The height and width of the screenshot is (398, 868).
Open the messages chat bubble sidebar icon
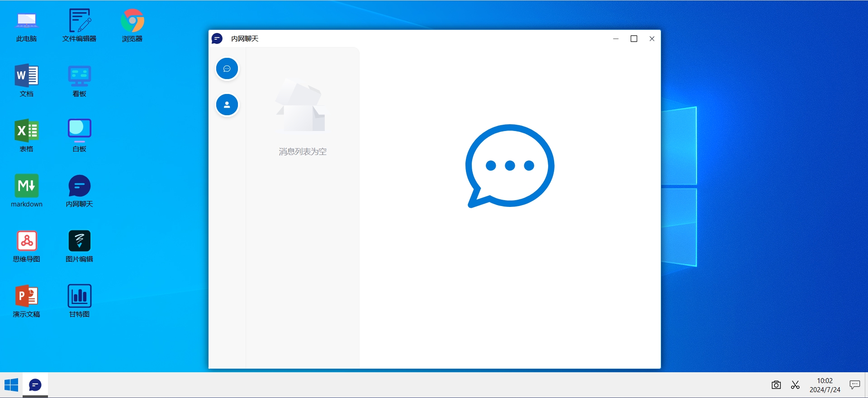pyautogui.click(x=227, y=69)
